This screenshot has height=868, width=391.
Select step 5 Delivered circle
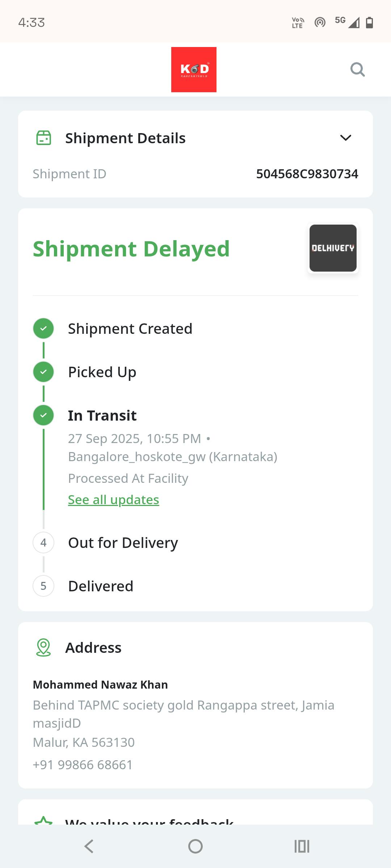[x=43, y=586]
